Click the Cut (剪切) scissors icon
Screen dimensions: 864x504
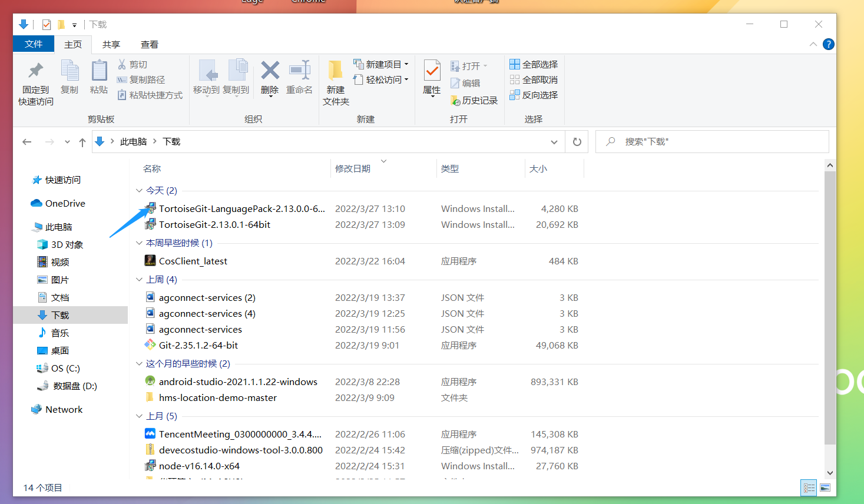(122, 64)
